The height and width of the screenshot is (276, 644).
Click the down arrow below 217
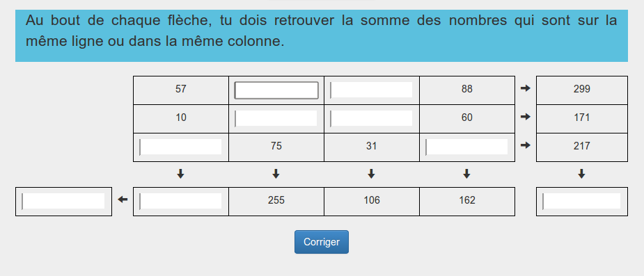click(x=581, y=174)
